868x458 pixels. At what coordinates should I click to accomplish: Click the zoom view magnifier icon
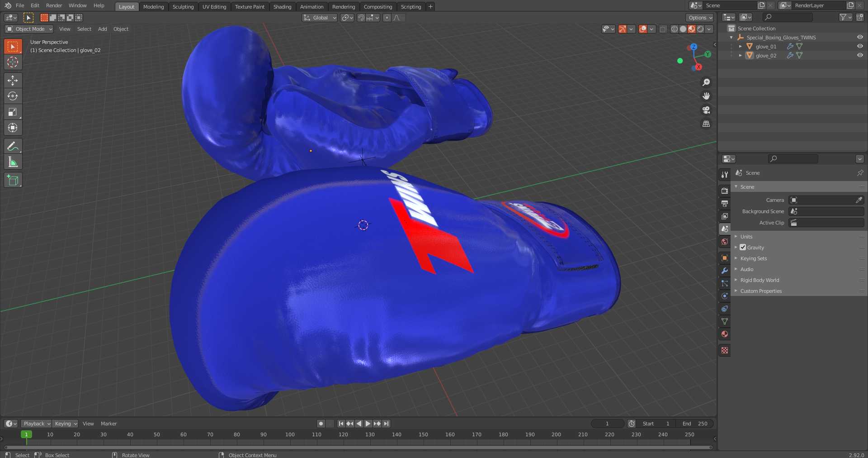[706, 82]
